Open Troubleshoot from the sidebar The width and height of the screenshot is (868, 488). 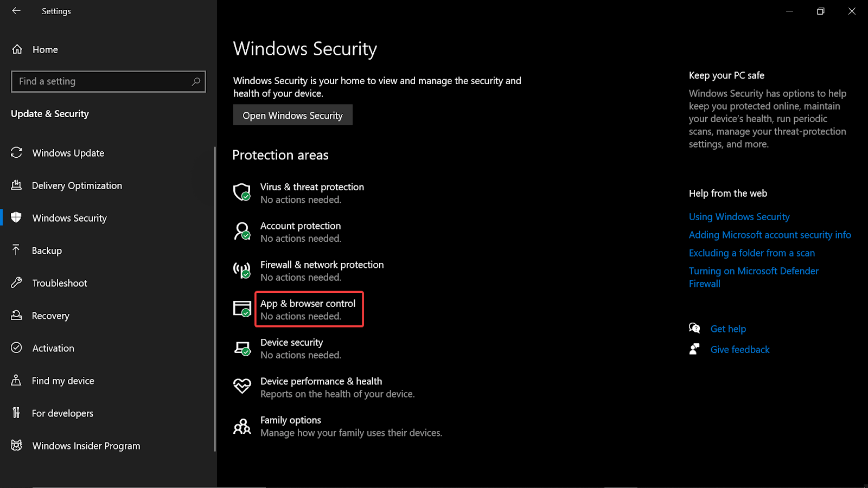point(17,282)
